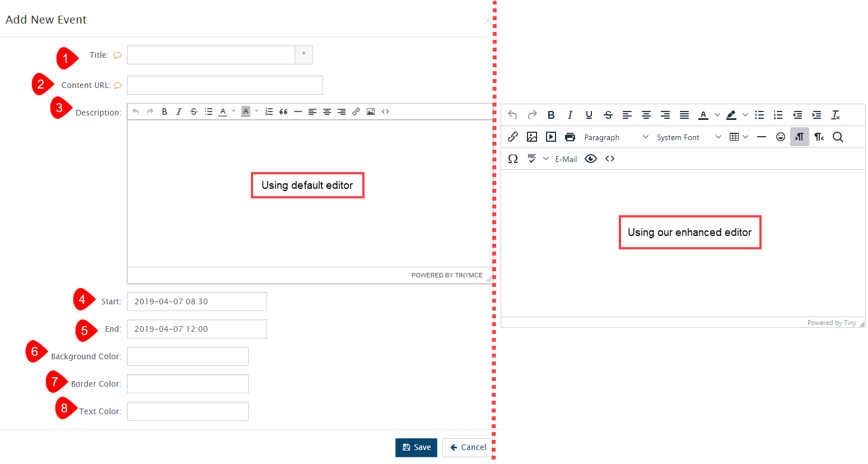The image size is (868, 464).
Task: Click the E-Mail toolbar item
Action: (566, 159)
